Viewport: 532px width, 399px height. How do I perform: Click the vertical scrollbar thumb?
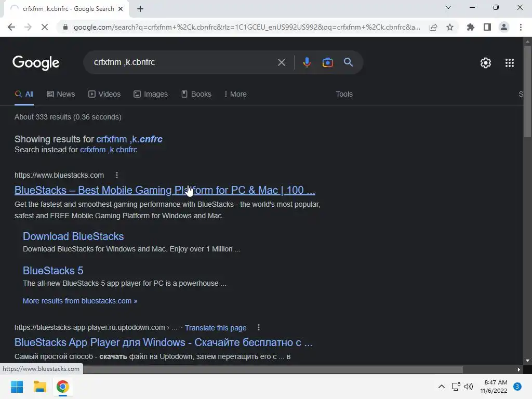527,91
